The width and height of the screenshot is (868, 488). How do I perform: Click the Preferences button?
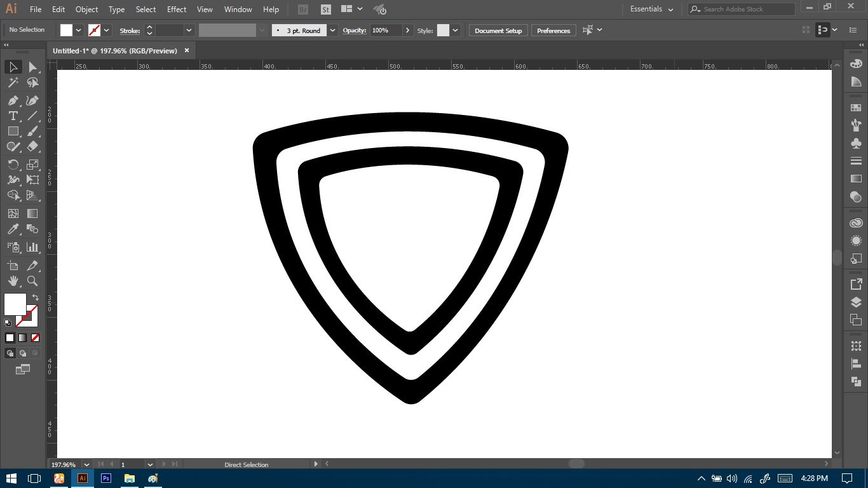tap(553, 30)
